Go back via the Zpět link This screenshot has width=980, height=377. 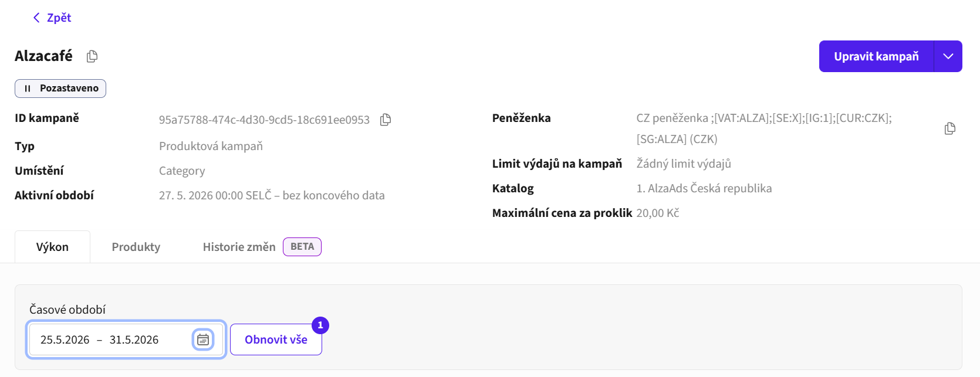tap(52, 18)
